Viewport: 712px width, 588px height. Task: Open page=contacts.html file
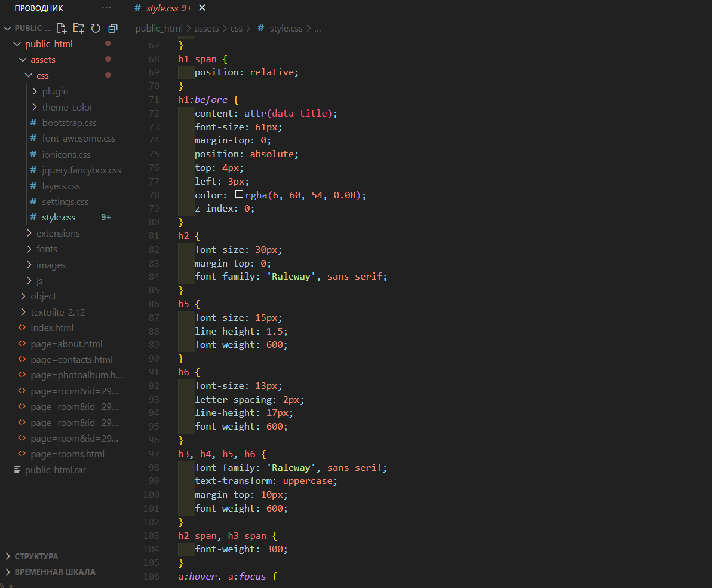(71, 360)
